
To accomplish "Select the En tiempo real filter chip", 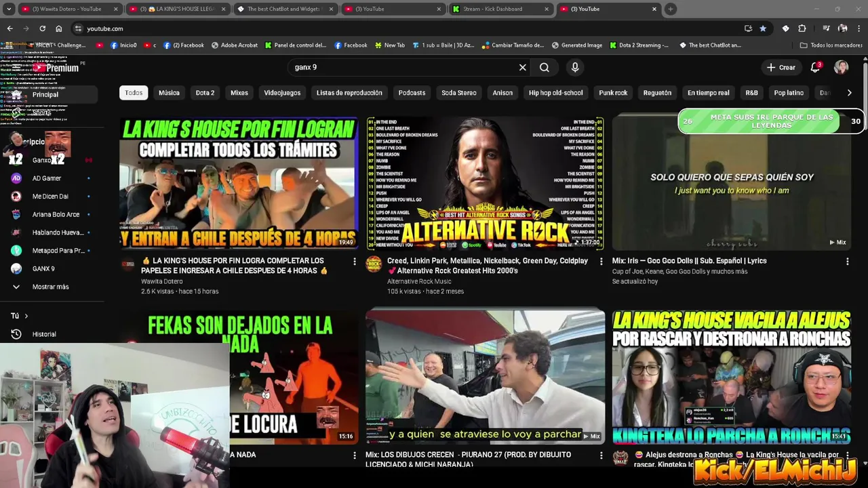I will (709, 93).
